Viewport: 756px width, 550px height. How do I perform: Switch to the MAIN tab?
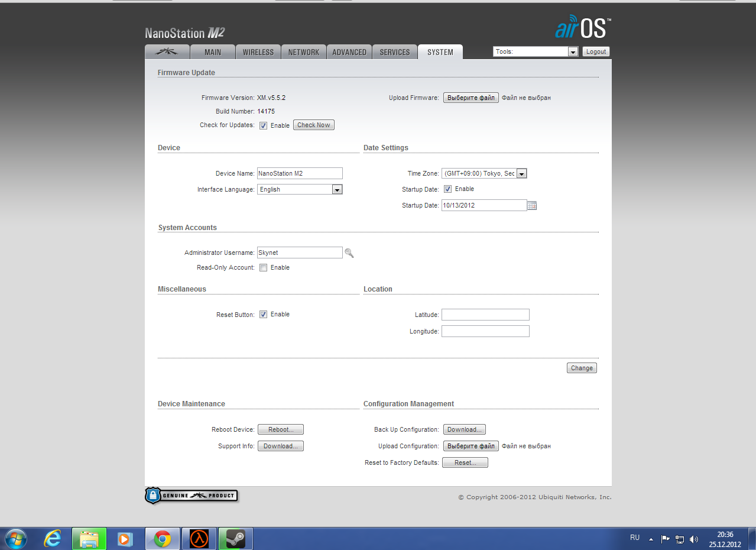pos(213,52)
